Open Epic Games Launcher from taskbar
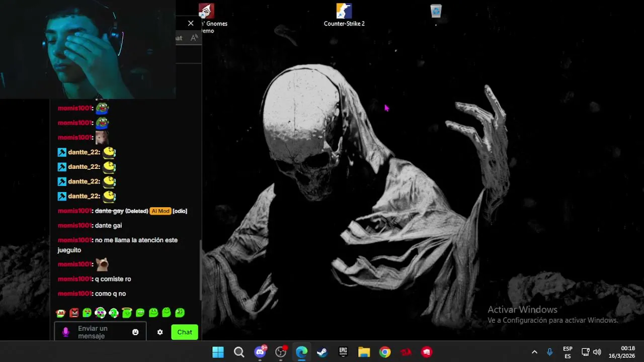The image size is (644, 362). (343, 352)
